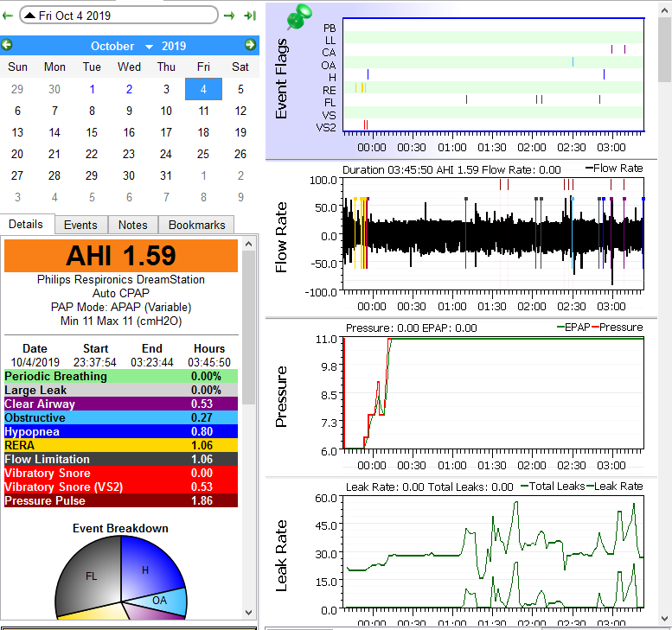The height and width of the screenshot is (630, 672).
Task: Select October 2 in calendar
Action: [129, 89]
